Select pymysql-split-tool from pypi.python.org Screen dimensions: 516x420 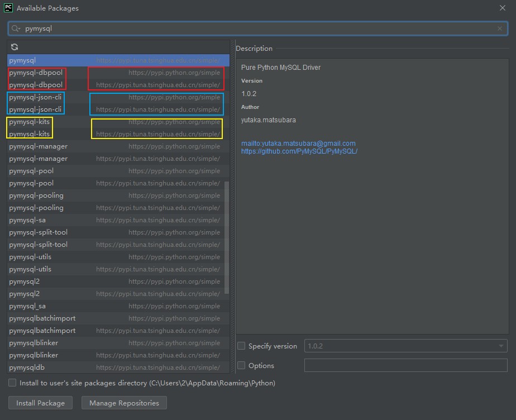point(118,232)
